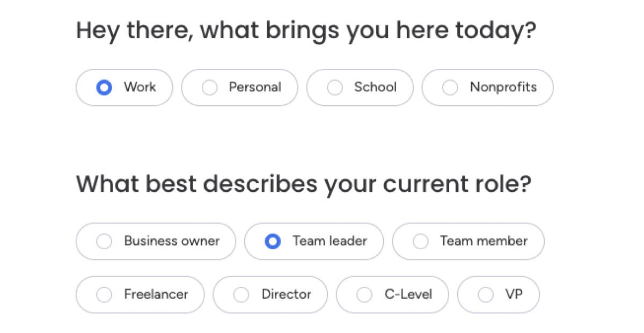Click the 'Team member' label text

pyautogui.click(x=484, y=241)
